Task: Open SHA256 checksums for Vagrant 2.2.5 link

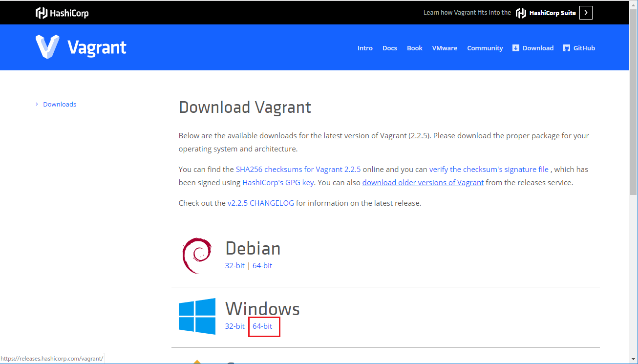Action: pos(298,170)
